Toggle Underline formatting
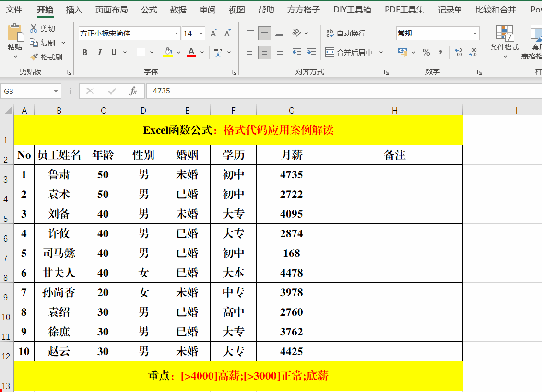The width and height of the screenshot is (542, 392). tap(114, 52)
